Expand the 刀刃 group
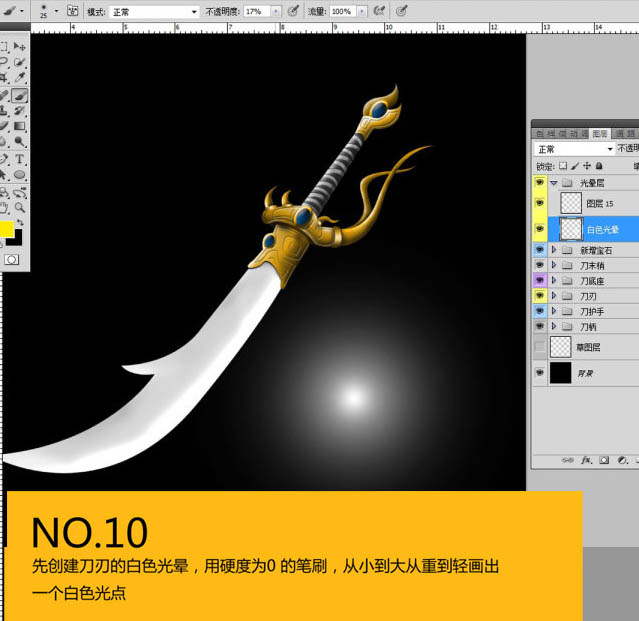 point(553,295)
